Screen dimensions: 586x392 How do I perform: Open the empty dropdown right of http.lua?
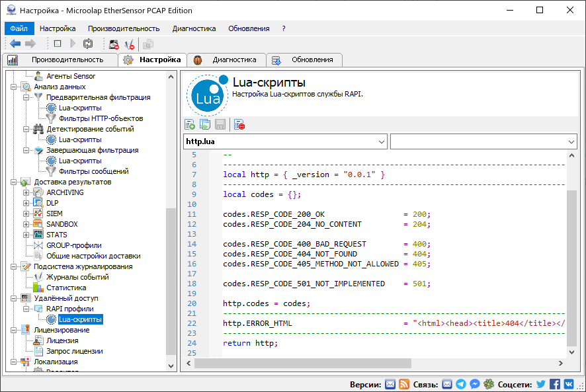pyautogui.click(x=571, y=141)
